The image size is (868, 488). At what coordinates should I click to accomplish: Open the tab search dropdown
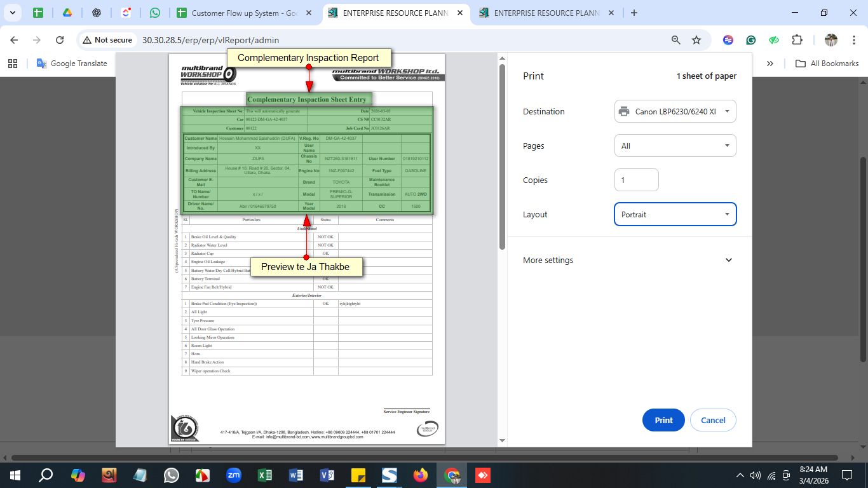point(12,13)
